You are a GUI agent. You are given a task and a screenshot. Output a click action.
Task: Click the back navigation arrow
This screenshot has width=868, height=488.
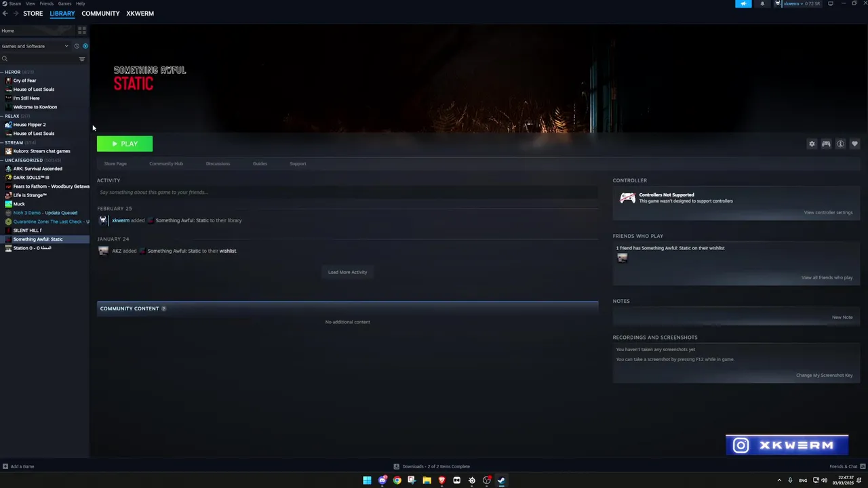coord(5,14)
